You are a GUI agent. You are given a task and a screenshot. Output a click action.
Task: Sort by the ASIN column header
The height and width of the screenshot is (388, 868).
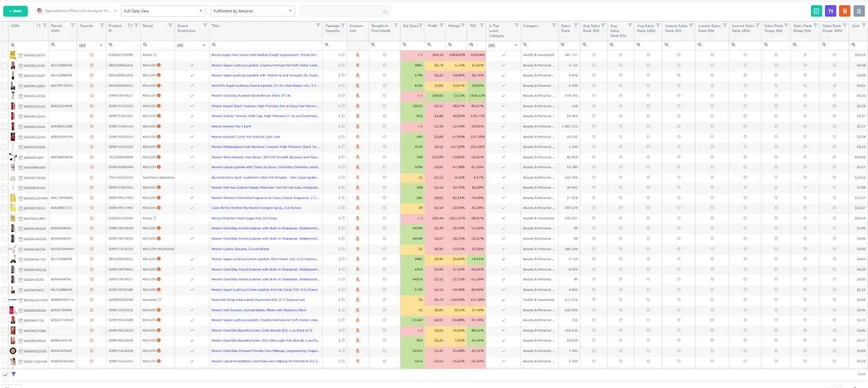point(15,26)
